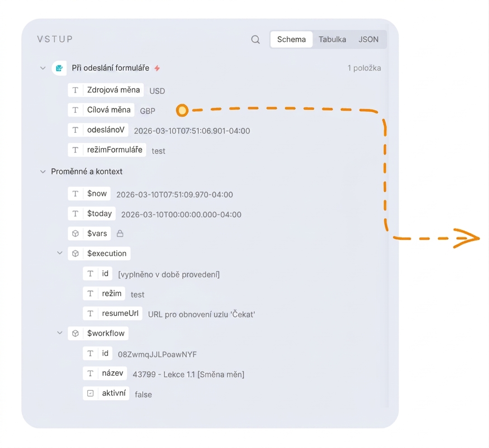Click the orange drag handle dot
Screen dimensions: 489x448
(182, 110)
